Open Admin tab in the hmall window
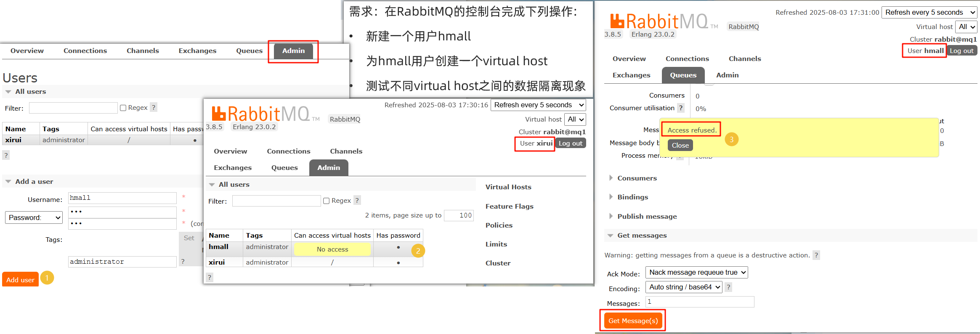 [727, 75]
